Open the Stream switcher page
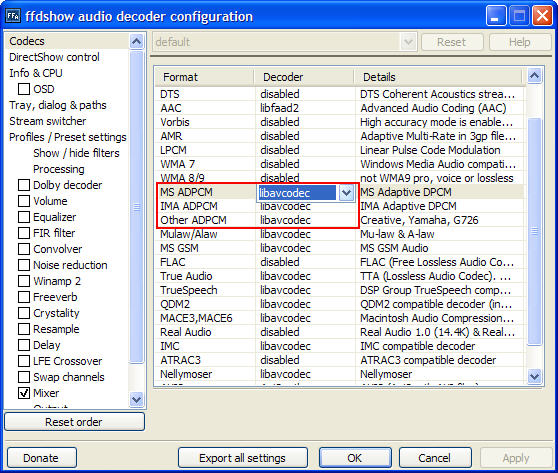 48,121
